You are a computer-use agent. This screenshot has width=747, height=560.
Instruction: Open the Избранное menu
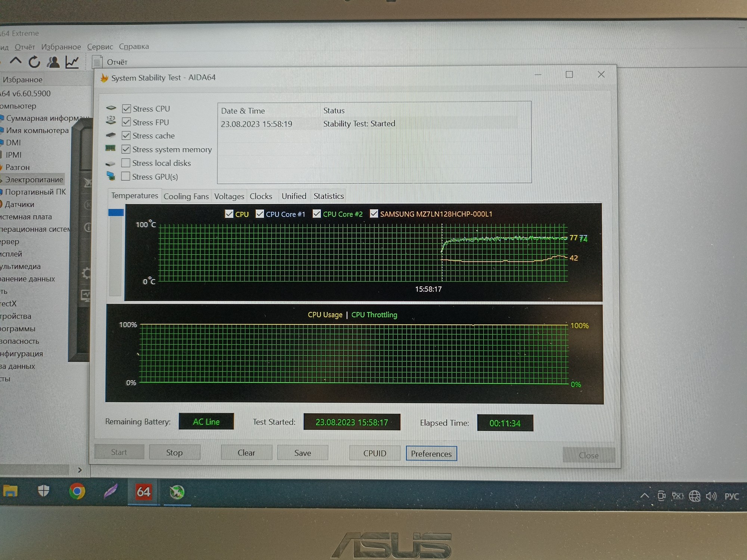click(61, 47)
